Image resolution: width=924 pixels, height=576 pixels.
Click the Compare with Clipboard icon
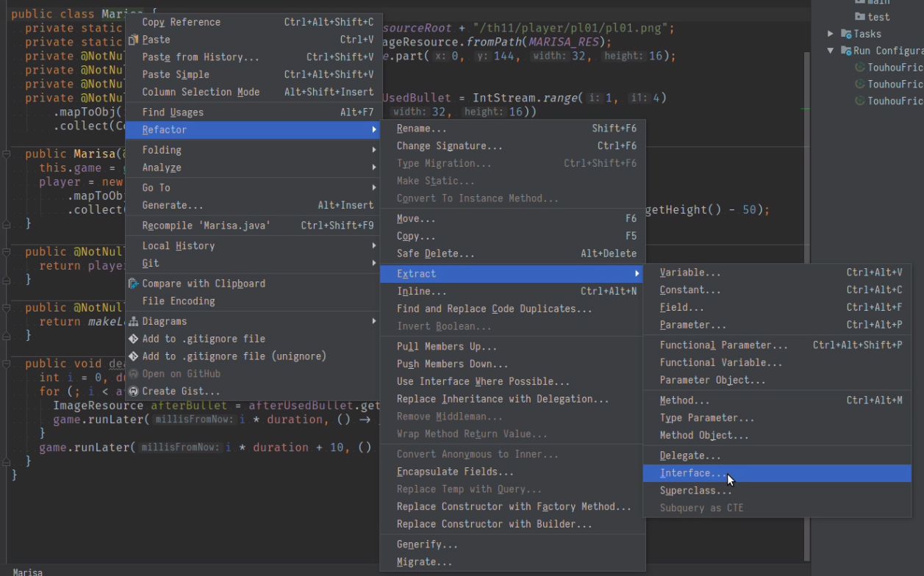tap(134, 284)
